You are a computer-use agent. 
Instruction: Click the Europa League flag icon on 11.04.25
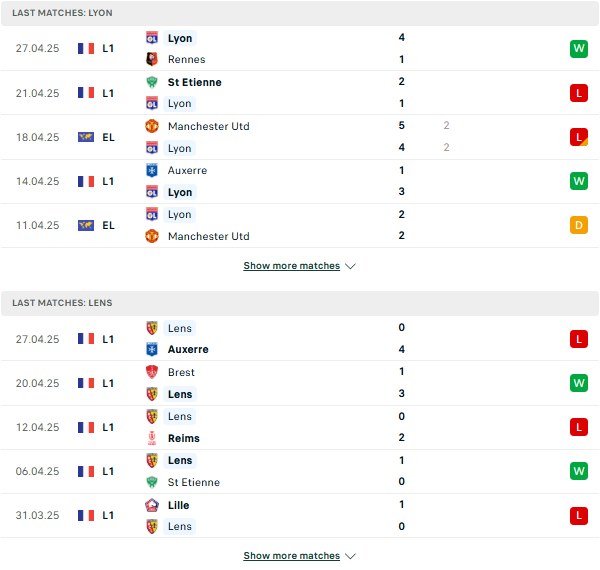(x=86, y=225)
